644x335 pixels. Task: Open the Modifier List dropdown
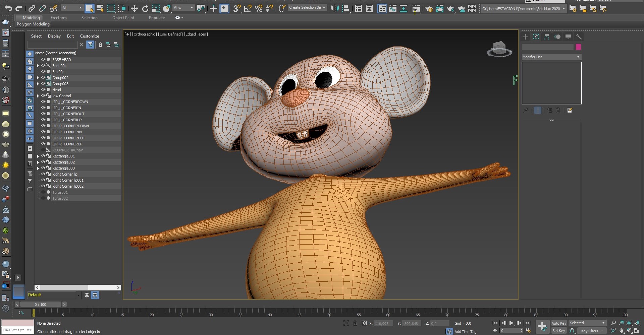click(551, 57)
